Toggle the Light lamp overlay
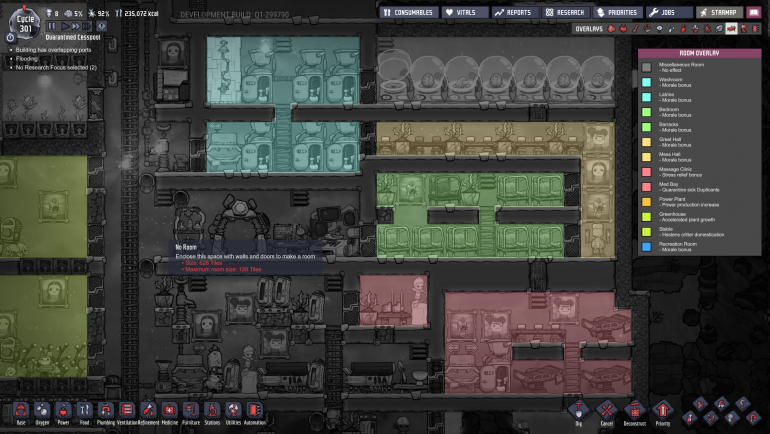 (x=659, y=29)
